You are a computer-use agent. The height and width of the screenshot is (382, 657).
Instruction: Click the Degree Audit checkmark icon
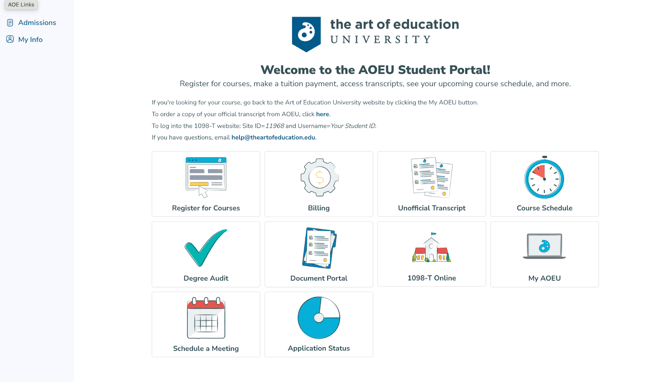pos(206,248)
